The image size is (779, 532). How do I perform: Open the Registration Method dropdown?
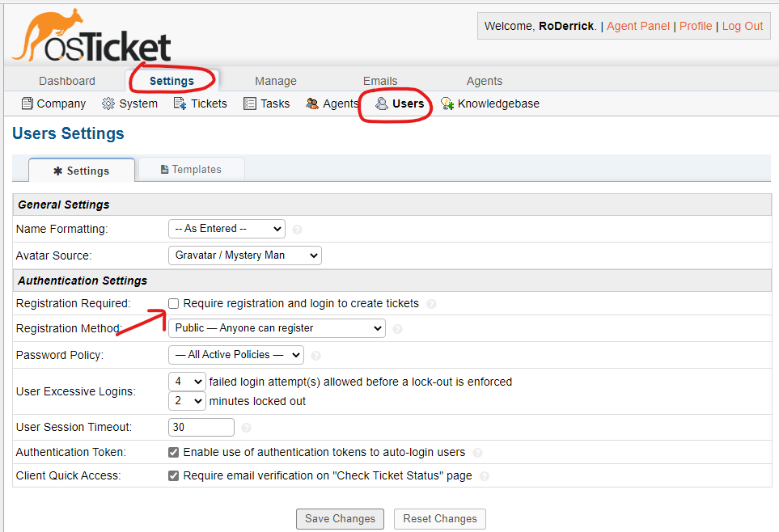277,327
